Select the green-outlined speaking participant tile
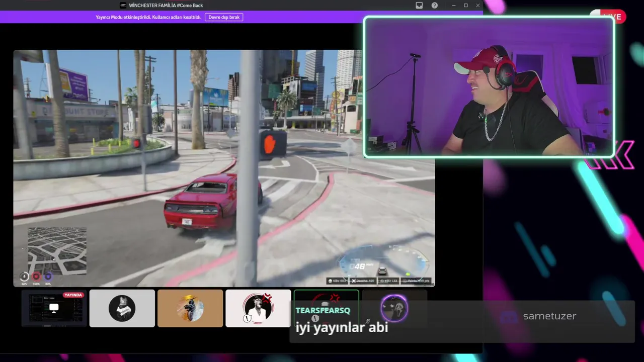This screenshot has height=362, width=644. point(326,308)
